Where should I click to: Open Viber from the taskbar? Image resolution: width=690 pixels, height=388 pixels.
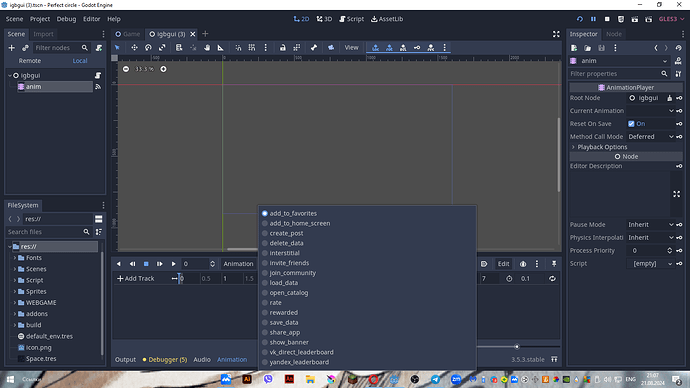[x=268, y=379]
